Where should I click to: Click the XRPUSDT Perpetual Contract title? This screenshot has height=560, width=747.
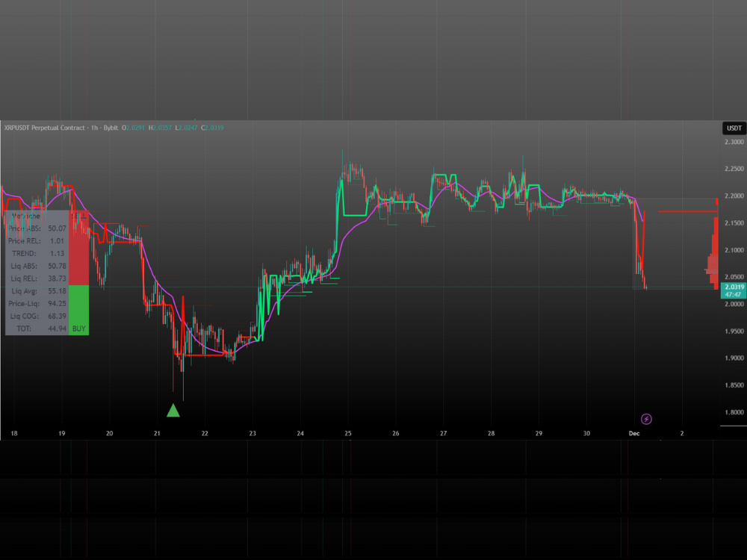pyautogui.click(x=44, y=128)
